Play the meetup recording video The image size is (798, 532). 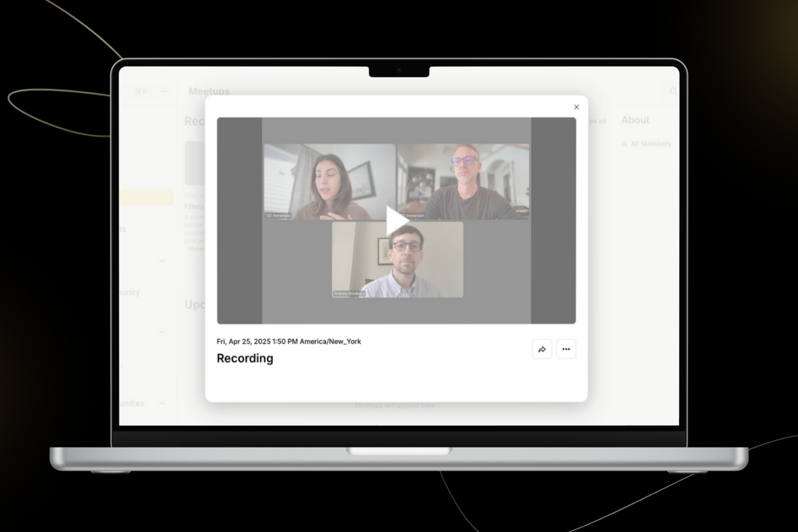(397, 220)
